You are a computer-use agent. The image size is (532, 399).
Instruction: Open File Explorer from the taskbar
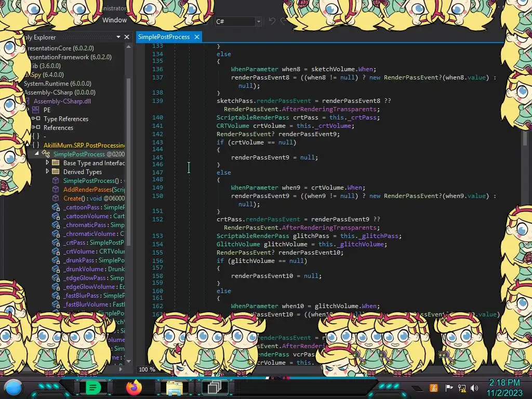click(174, 388)
